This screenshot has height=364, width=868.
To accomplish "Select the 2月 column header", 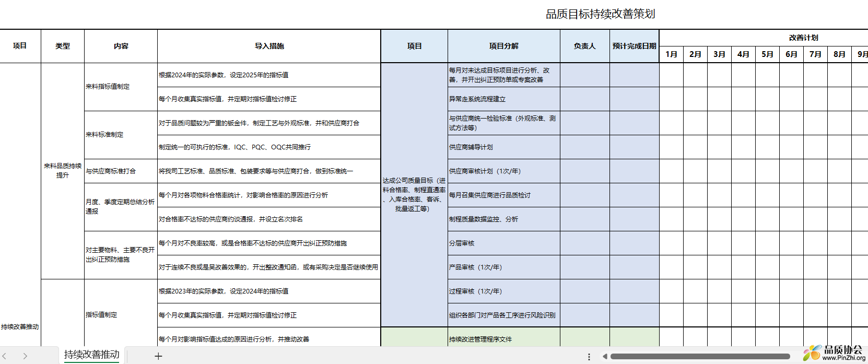I will pos(696,54).
